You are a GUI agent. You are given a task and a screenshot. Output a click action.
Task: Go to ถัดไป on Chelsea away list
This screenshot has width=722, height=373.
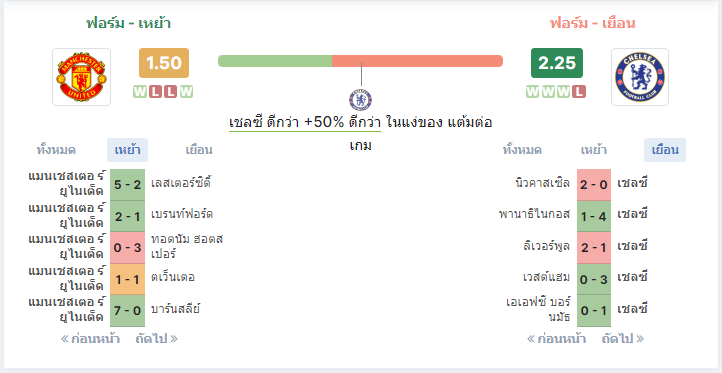pos(623,339)
